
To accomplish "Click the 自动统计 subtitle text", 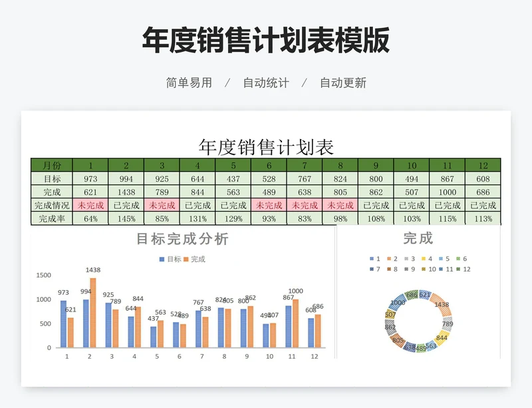I will (266, 83).
